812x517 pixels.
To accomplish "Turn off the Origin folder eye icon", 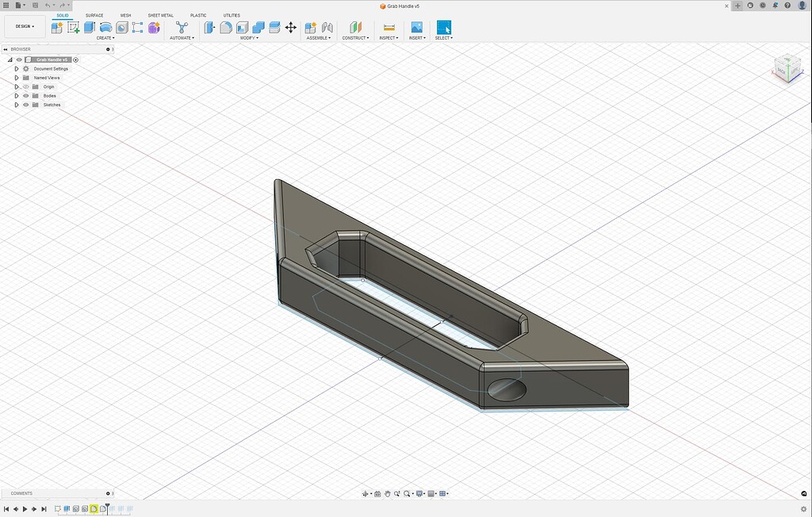I will pyautogui.click(x=26, y=86).
